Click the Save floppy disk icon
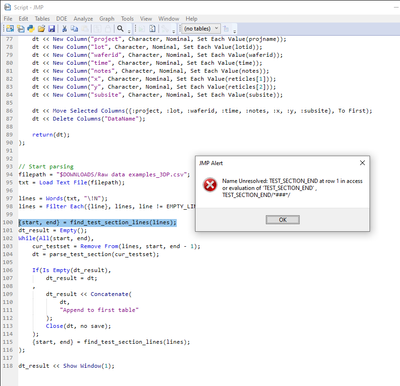This screenshot has height=386, width=400. tap(51, 29)
